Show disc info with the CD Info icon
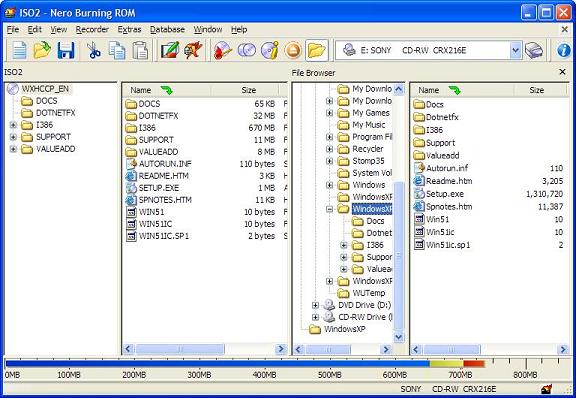Screen dimensions: 576x398 coord(270,50)
